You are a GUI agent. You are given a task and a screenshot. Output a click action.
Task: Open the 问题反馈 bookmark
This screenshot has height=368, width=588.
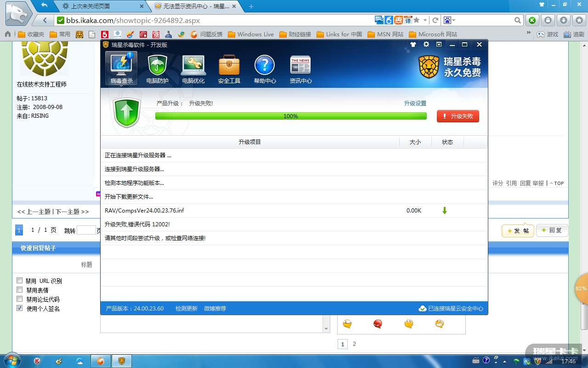[x=206, y=34]
